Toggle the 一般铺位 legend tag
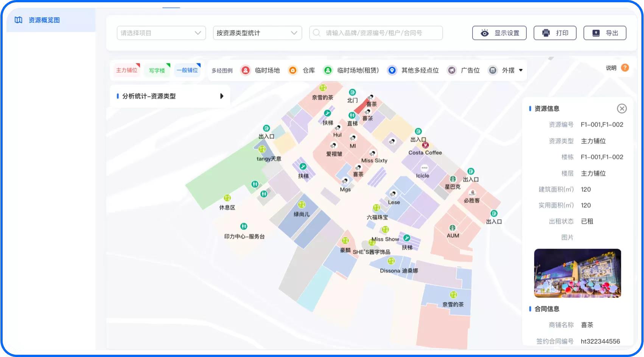 click(x=187, y=70)
